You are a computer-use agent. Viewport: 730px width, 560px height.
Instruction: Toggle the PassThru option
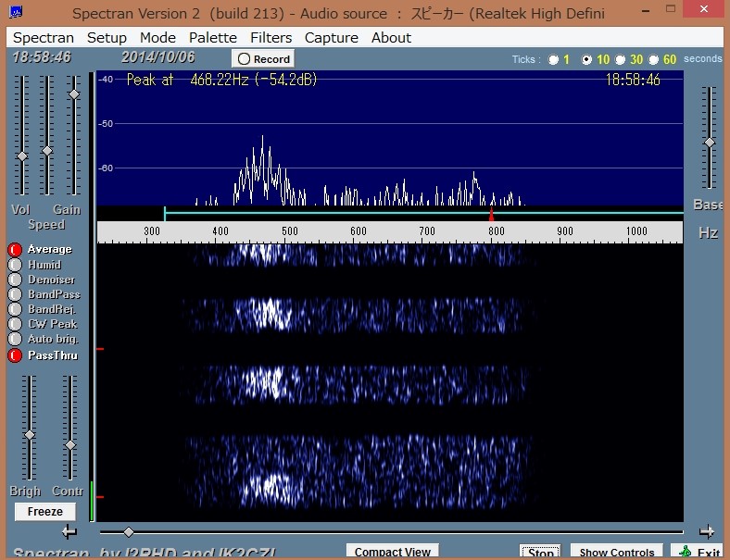point(15,355)
